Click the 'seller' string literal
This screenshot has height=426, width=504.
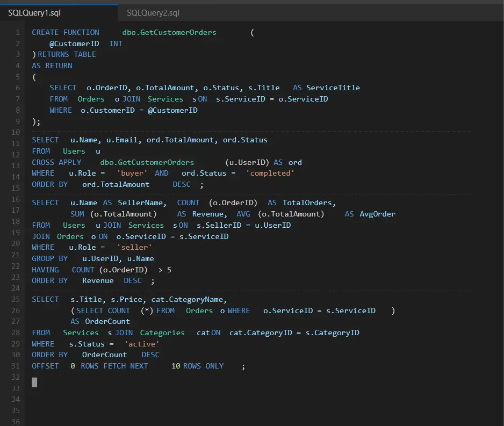coord(134,248)
